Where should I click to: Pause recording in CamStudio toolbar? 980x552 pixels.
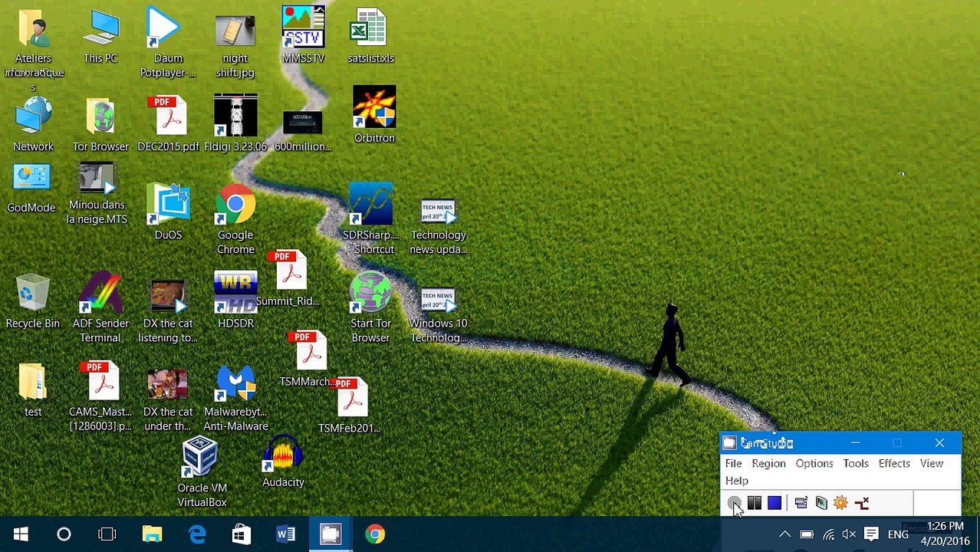(755, 503)
